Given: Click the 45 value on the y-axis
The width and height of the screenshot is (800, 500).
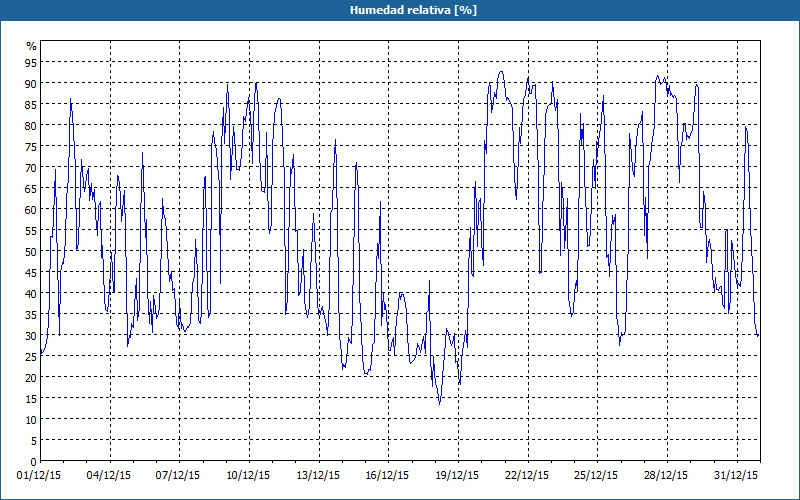Looking at the screenshot, I should (31, 272).
